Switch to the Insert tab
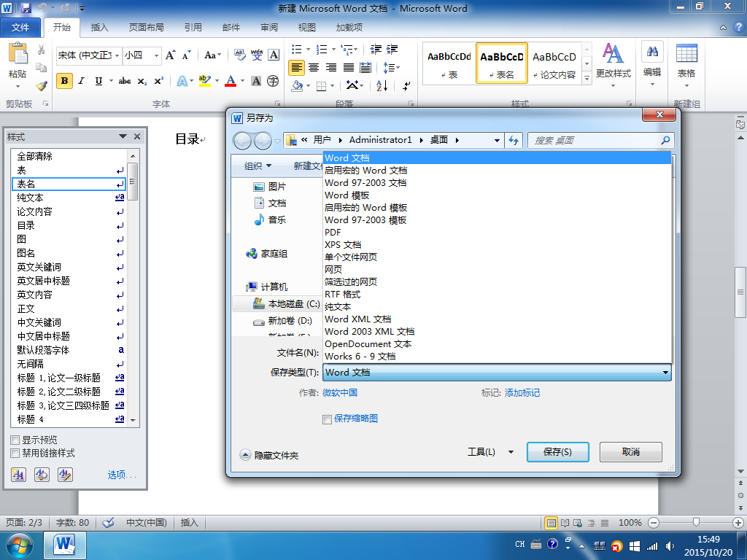The width and height of the screenshot is (747, 560). tap(99, 27)
